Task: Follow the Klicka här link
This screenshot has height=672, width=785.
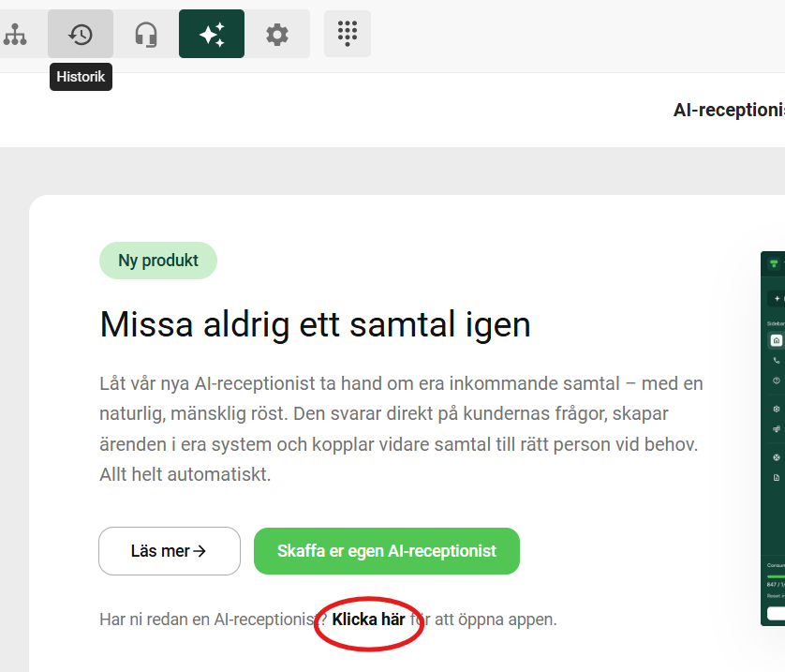Action: click(x=368, y=620)
